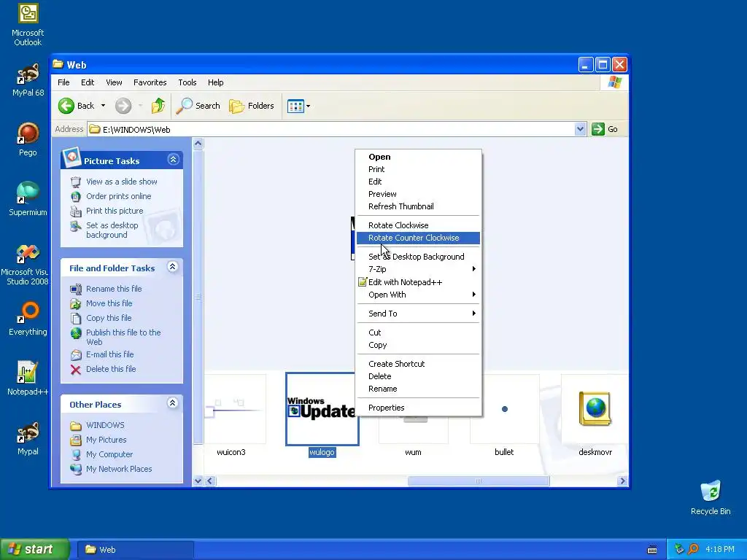Open the Start menu
This screenshot has width=747, height=560.
[x=34, y=550]
